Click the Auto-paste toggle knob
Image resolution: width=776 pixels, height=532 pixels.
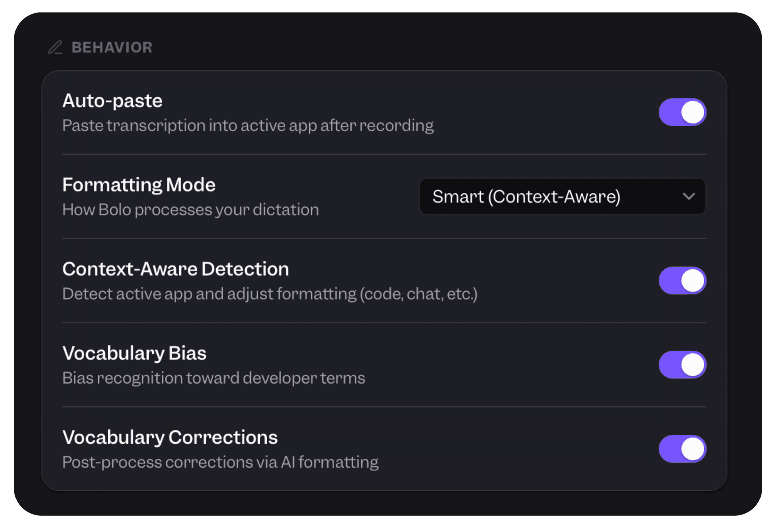(692, 112)
